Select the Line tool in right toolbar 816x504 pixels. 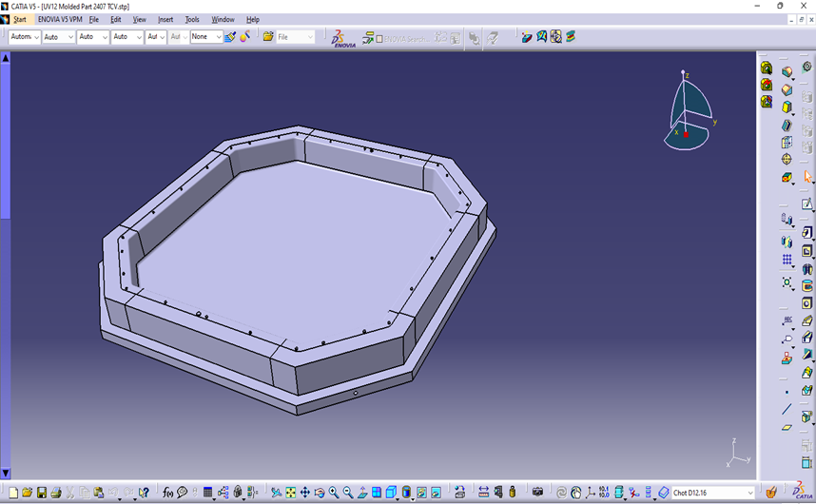click(x=787, y=410)
